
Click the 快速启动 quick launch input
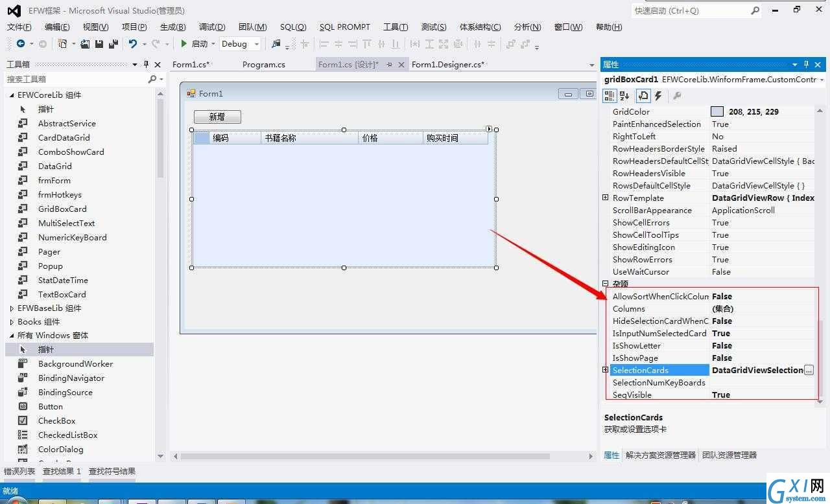690,10
